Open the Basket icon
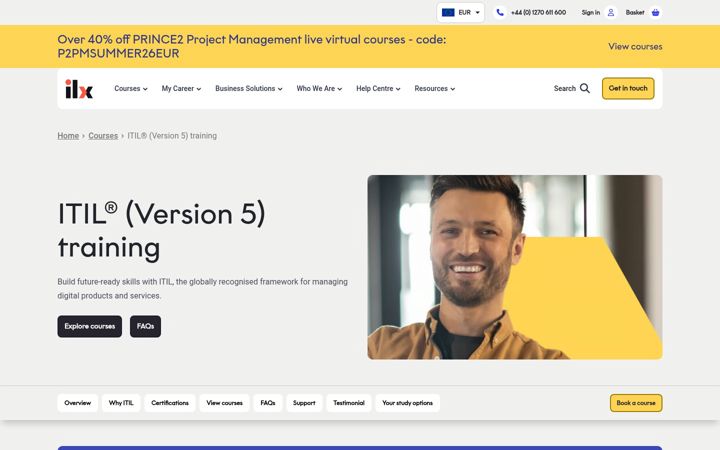Viewport: 720px width, 450px height. pos(655,12)
